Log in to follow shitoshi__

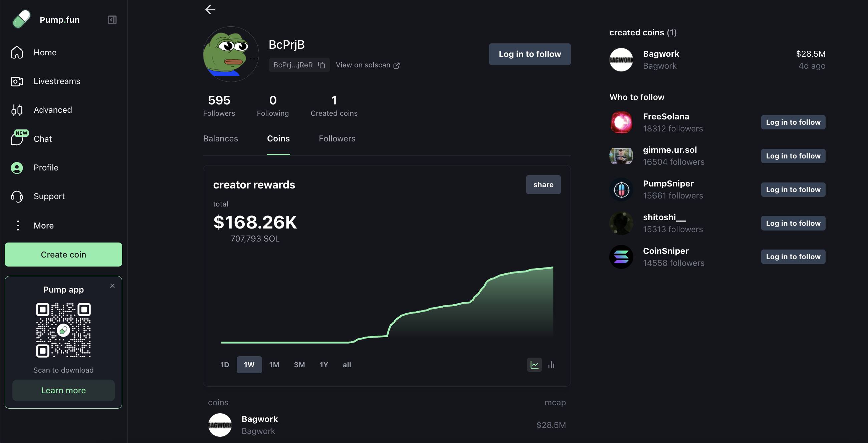point(794,223)
